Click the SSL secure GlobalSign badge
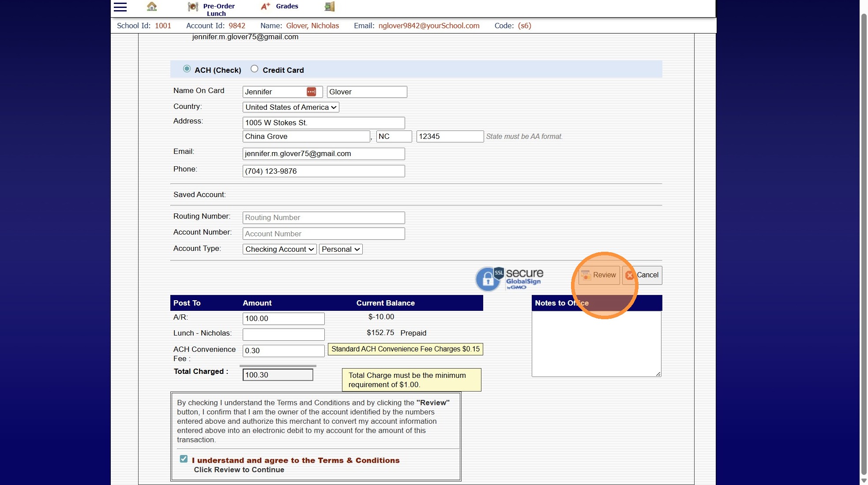The width and height of the screenshot is (868, 485). (x=509, y=279)
